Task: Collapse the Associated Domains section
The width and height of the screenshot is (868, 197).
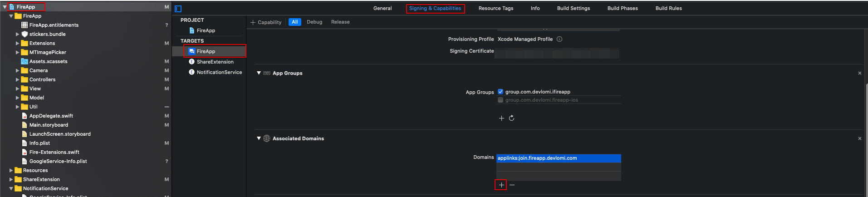Action: coord(259,138)
